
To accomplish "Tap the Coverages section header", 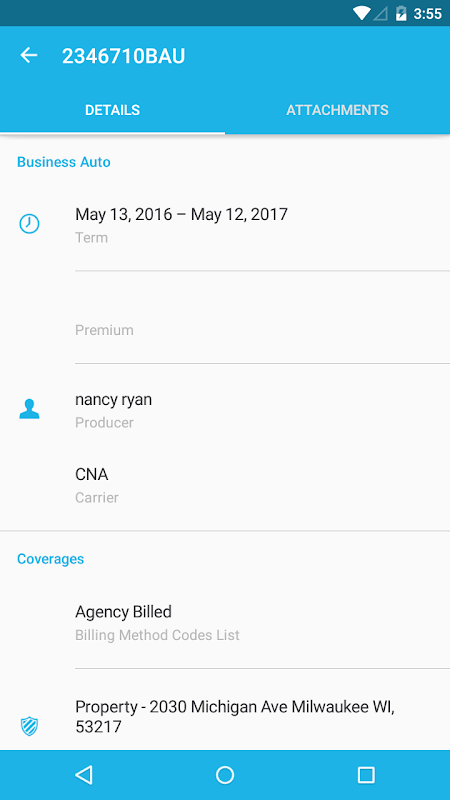I will click(51, 559).
